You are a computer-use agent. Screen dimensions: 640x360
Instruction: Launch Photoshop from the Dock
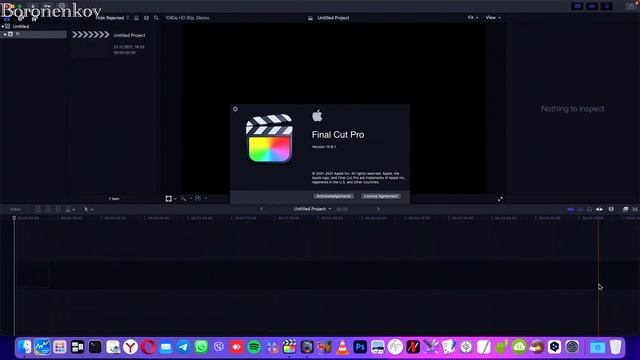point(360,347)
